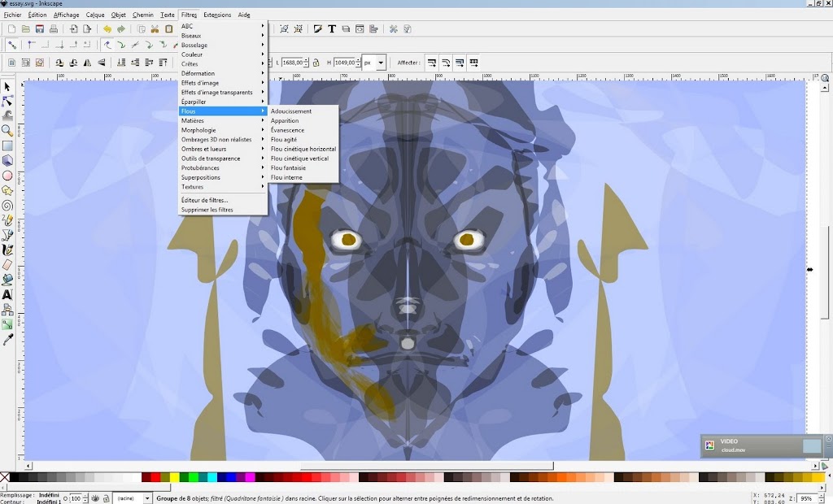Select the Calligraphy tool
The height and width of the screenshot is (504, 833).
7,249
